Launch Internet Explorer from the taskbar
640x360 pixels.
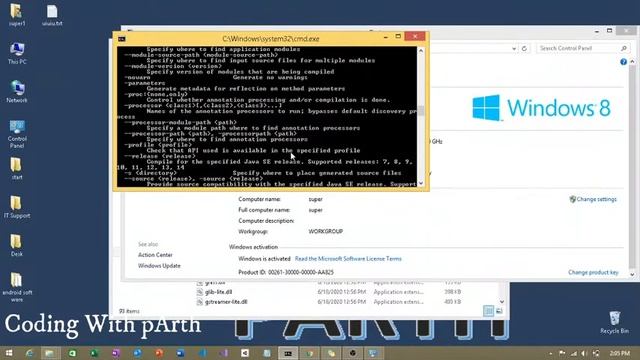(29, 353)
